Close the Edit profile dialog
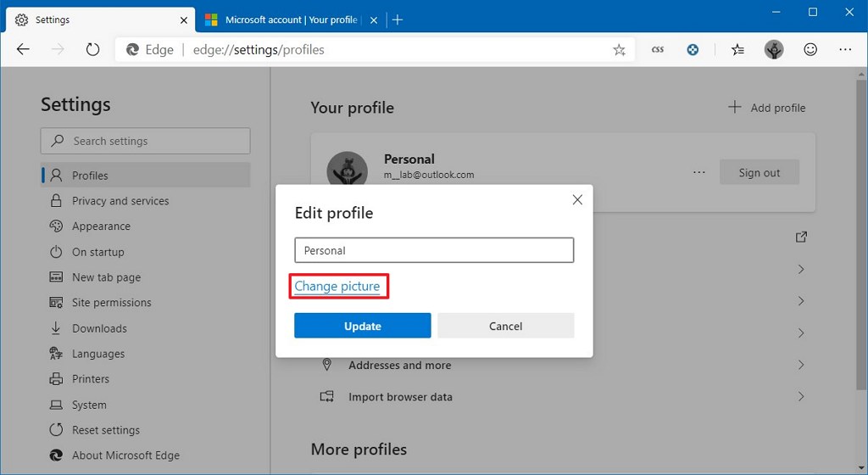Viewport: 868px width, 475px height. (x=577, y=200)
